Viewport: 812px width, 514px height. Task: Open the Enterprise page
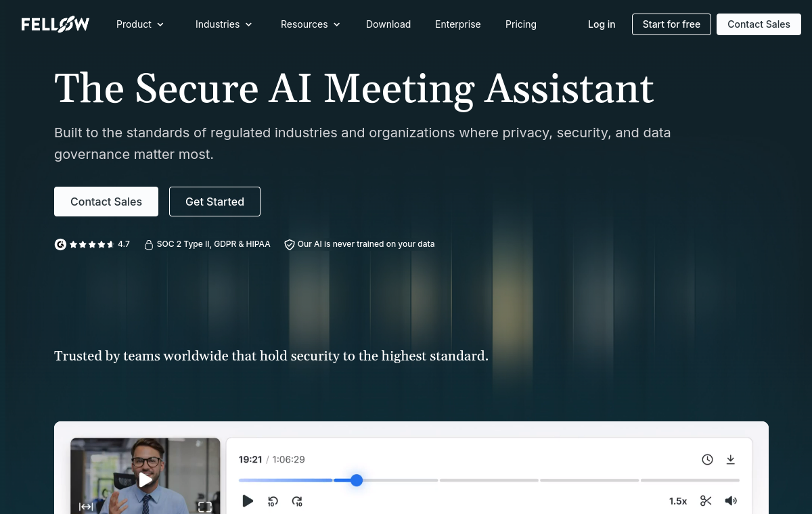pos(458,24)
